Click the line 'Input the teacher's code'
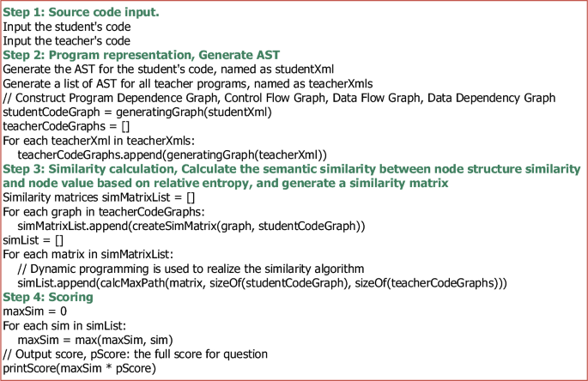This screenshot has width=588, height=381. [x=66, y=40]
